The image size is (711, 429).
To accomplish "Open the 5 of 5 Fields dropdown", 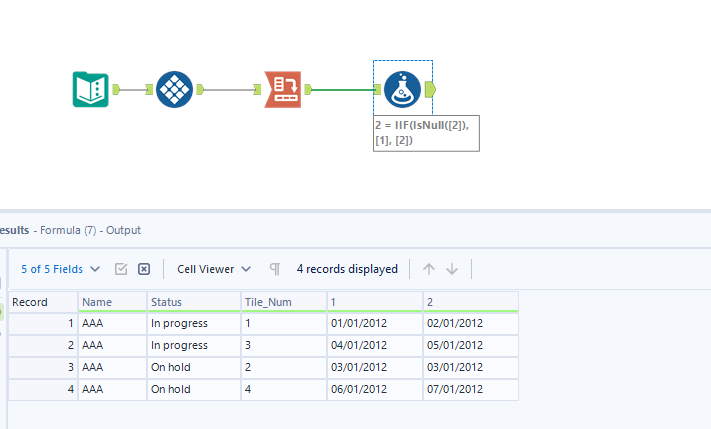I will tap(61, 269).
